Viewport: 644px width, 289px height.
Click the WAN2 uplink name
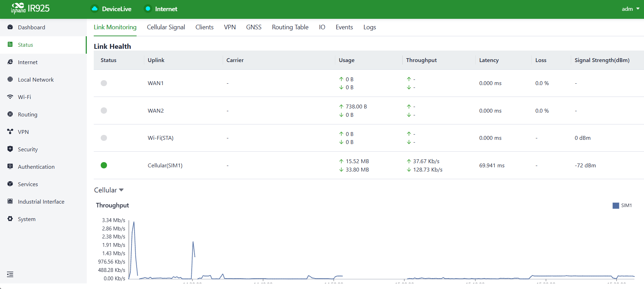[x=156, y=111]
